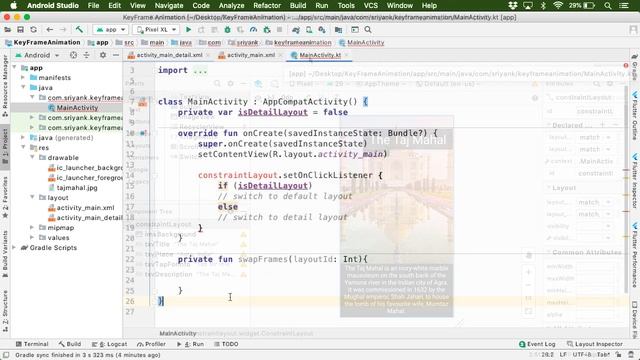Open the app run configuration dropdown
The image size is (640, 360).
(111, 30)
